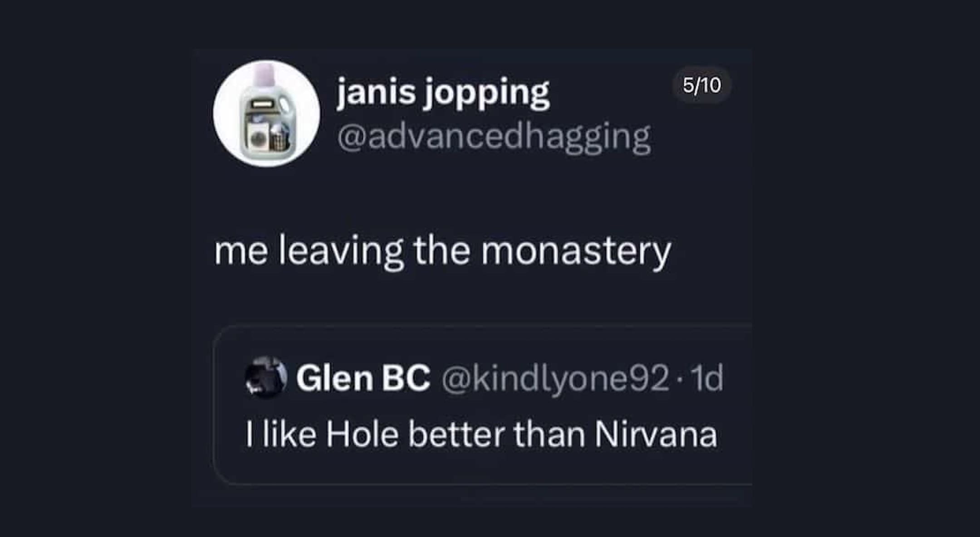
Task: Click the 1d timestamp on quoted tweet
Action: 706,378
